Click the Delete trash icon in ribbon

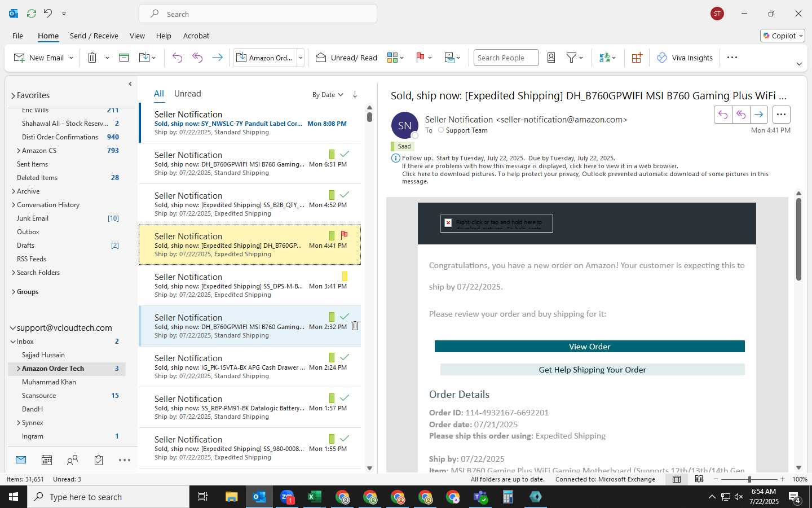92,58
